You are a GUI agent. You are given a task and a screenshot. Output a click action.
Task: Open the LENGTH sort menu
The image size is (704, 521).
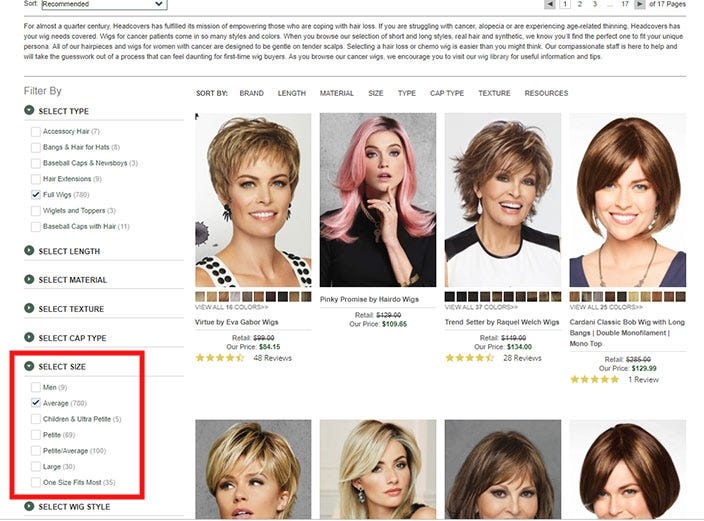point(291,93)
